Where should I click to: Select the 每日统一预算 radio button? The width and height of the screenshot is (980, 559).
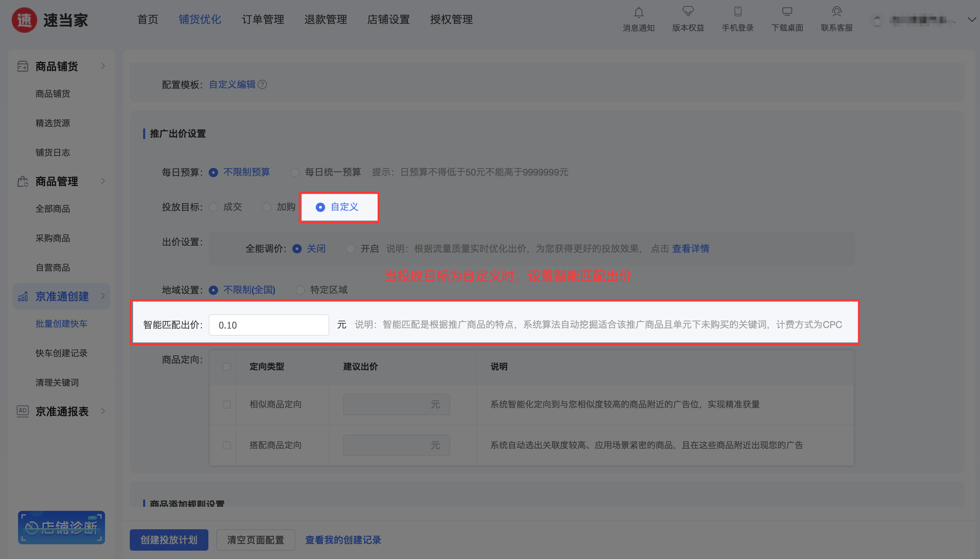point(295,173)
